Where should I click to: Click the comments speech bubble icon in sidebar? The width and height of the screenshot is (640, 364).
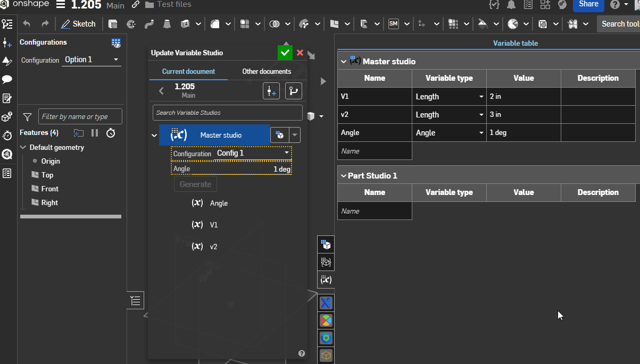click(x=7, y=80)
